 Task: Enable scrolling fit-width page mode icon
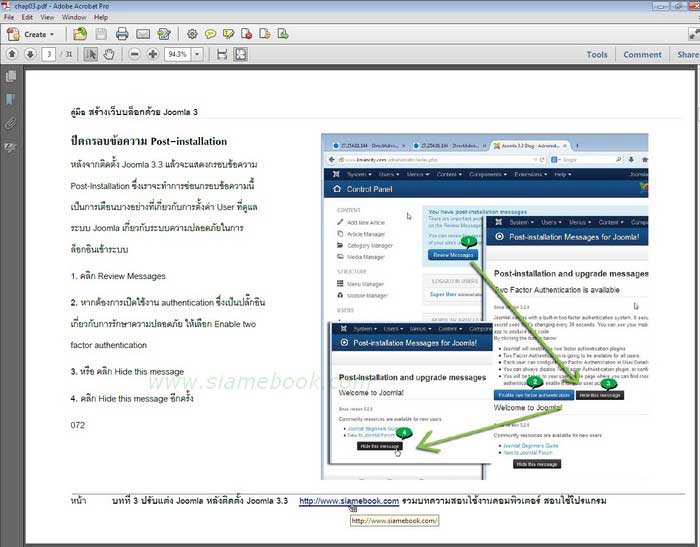pyautogui.click(x=222, y=54)
